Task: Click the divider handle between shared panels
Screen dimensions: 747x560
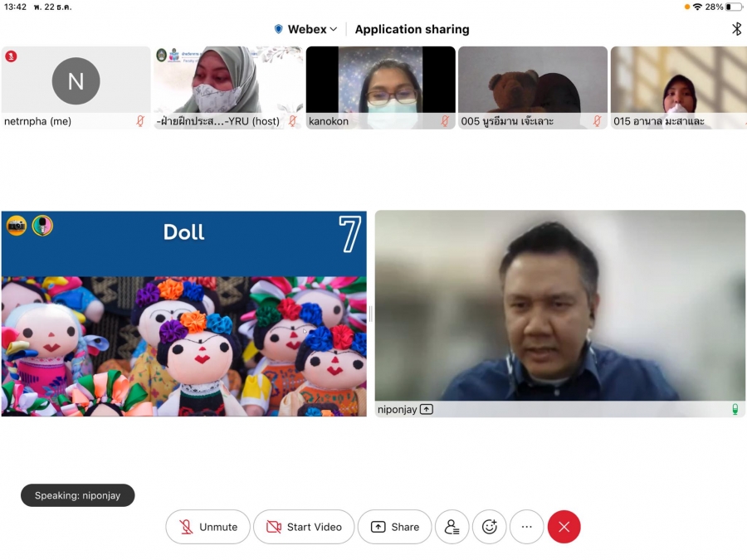Action: [x=370, y=314]
